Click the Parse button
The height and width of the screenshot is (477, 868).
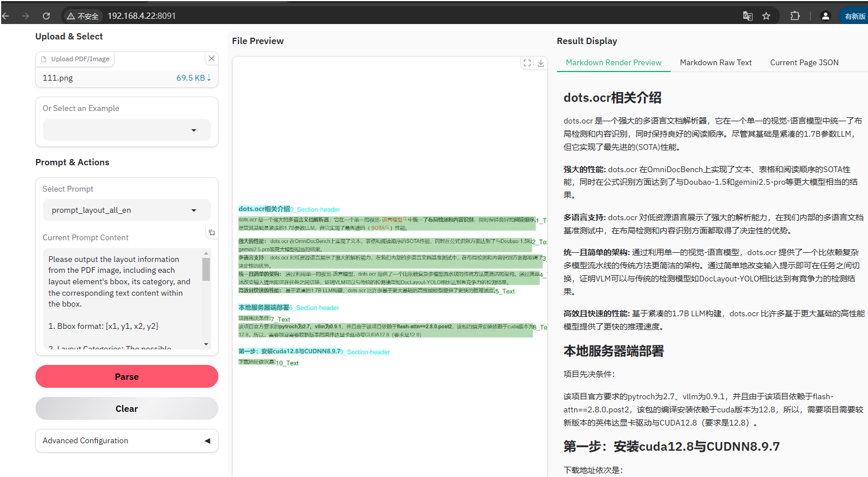click(x=126, y=376)
